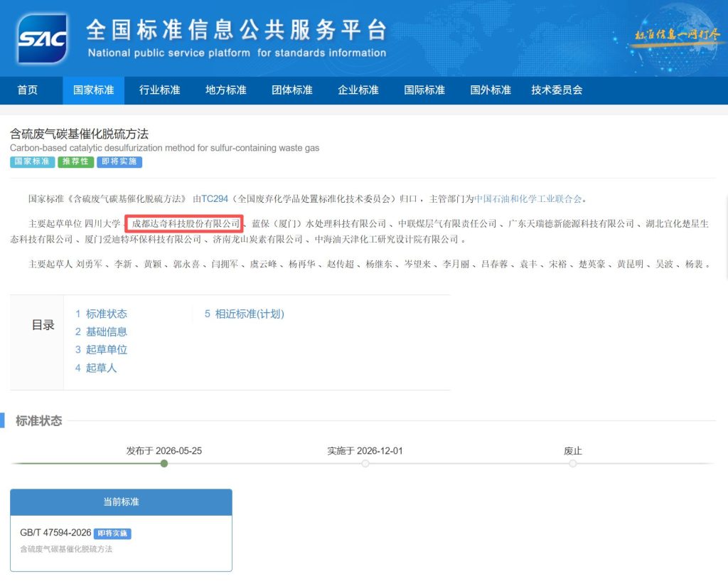Jump to 4 起草人 in the contents
Image resolution: width=728 pixels, height=584 pixels.
(x=96, y=368)
